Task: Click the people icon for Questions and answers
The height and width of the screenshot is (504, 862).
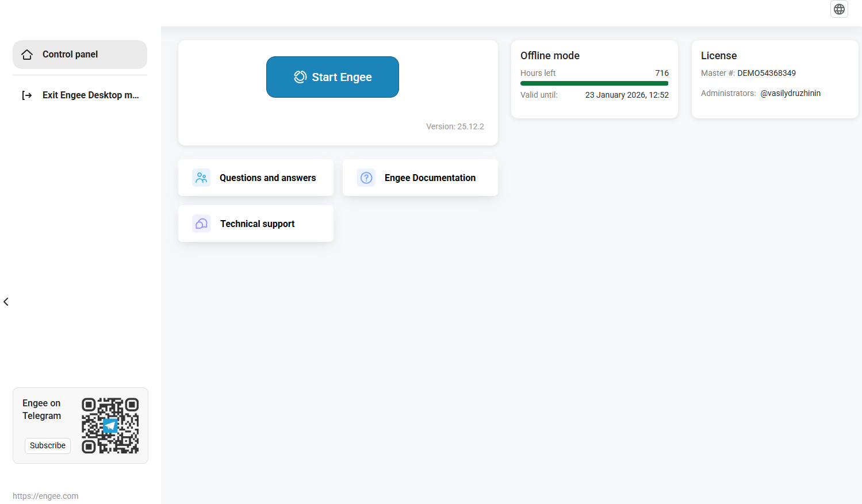Action: (201, 178)
